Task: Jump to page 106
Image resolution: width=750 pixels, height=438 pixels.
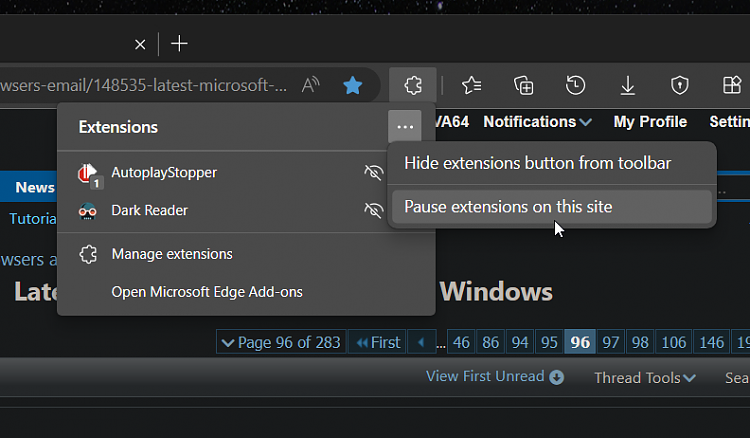Action: click(x=674, y=342)
